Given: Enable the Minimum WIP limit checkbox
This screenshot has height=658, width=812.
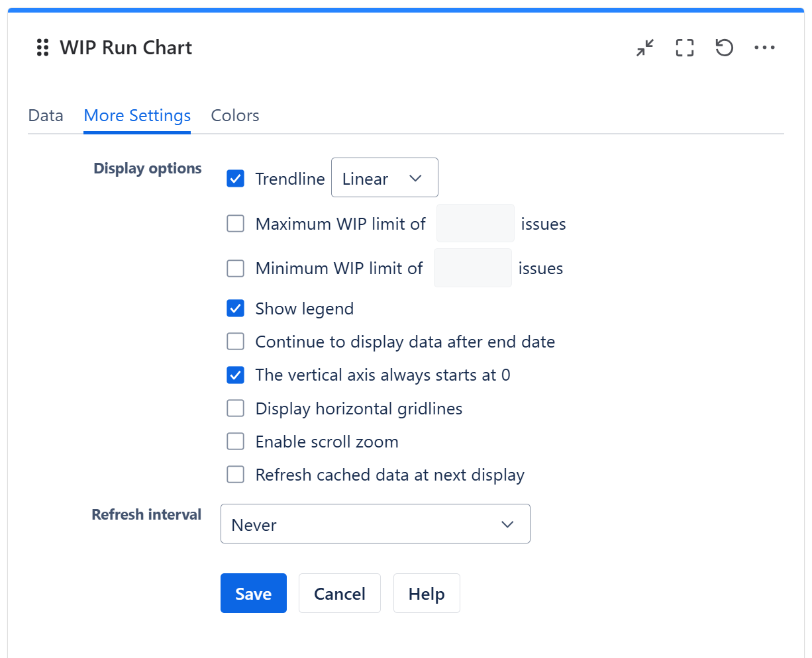Looking at the screenshot, I should [236, 268].
